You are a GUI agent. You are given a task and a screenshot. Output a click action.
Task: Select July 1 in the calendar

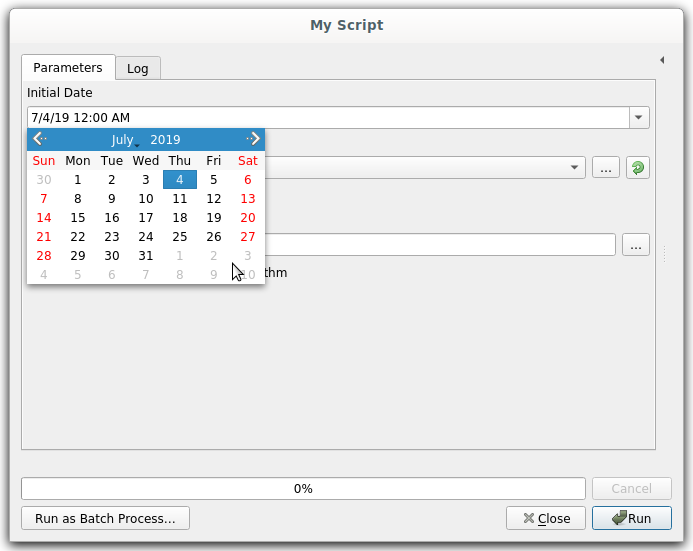(x=78, y=179)
